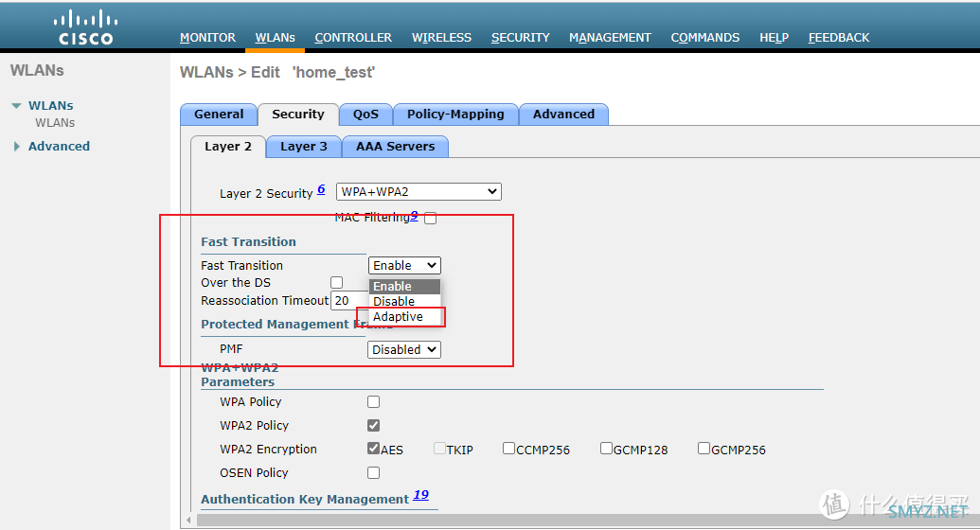980x530 pixels.
Task: Uncheck the WPA2 Policy checkbox
Action: click(374, 426)
